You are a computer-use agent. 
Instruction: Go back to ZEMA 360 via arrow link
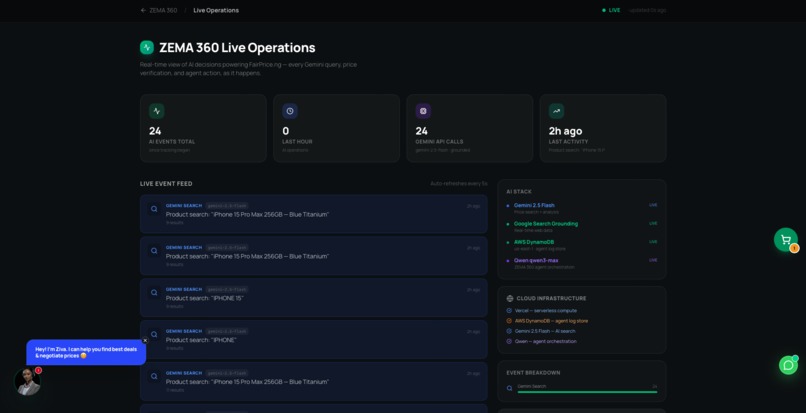tap(158, 10)
